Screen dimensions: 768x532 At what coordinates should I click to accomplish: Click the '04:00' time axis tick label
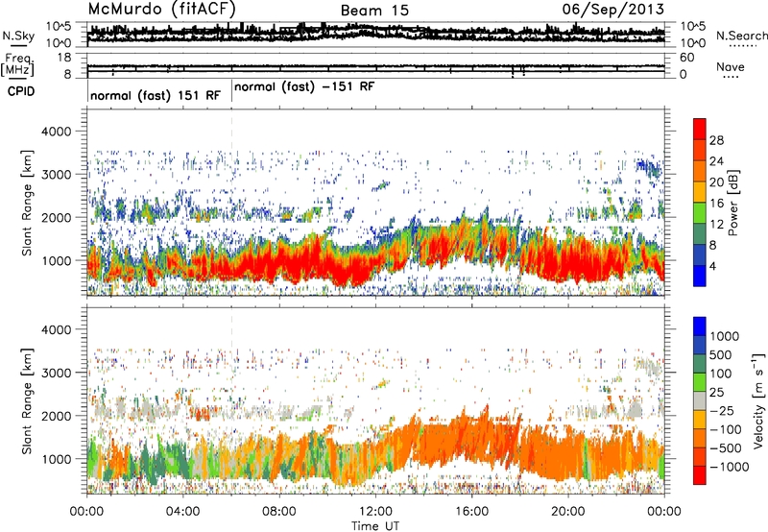pos(182,512)
